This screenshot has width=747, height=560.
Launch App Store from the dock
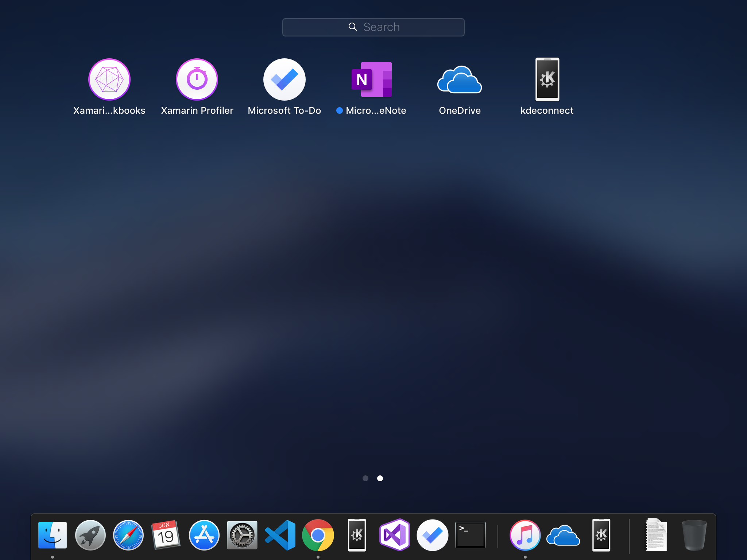pos(204,535)
